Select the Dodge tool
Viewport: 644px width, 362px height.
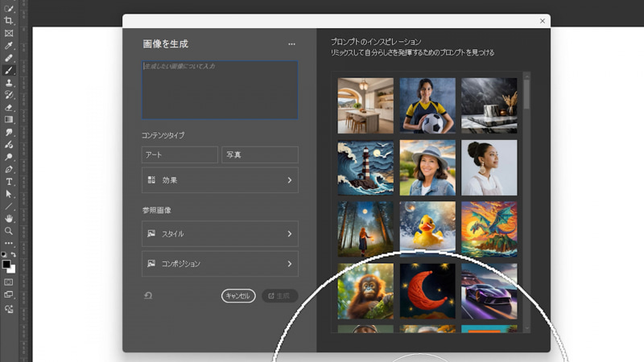9,157
